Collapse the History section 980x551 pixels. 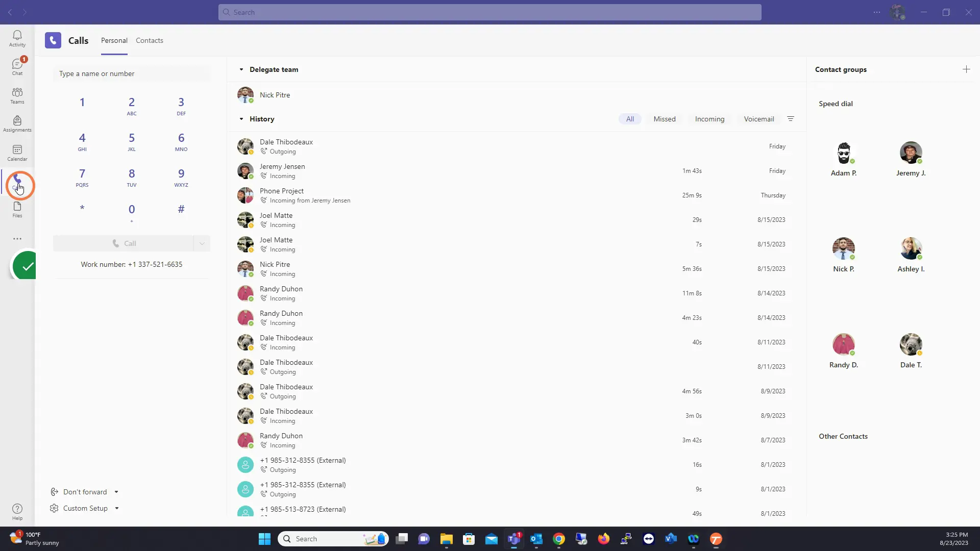pos(241,119)
